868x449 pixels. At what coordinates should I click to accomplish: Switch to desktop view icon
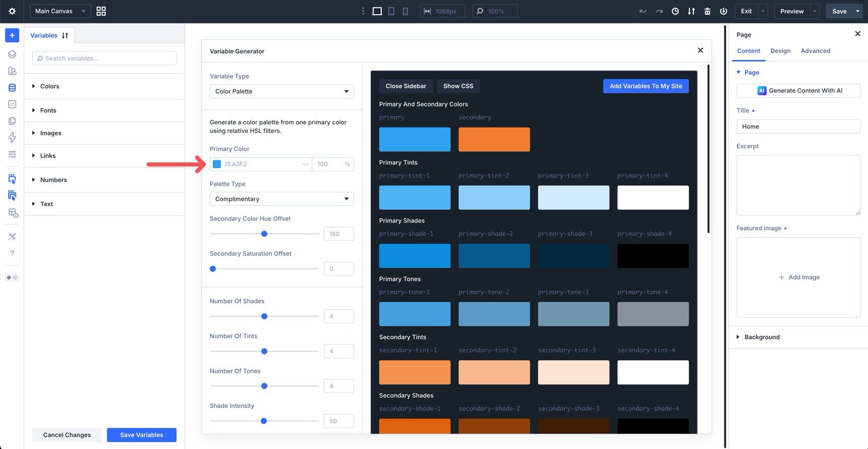pos(377,11)
